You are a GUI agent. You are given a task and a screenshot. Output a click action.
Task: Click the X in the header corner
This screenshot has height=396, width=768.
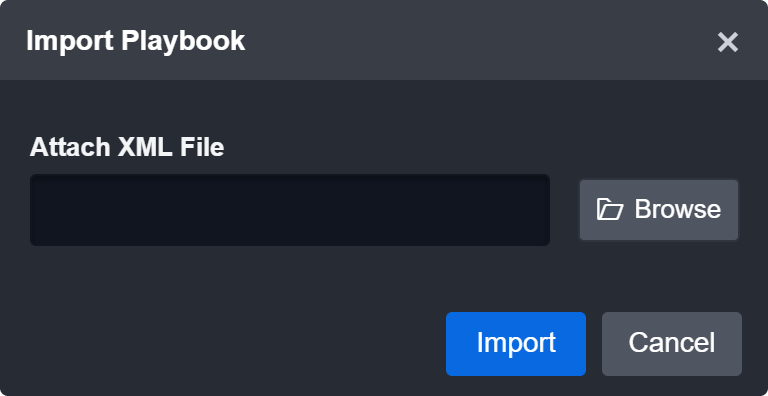coord(727,42)
